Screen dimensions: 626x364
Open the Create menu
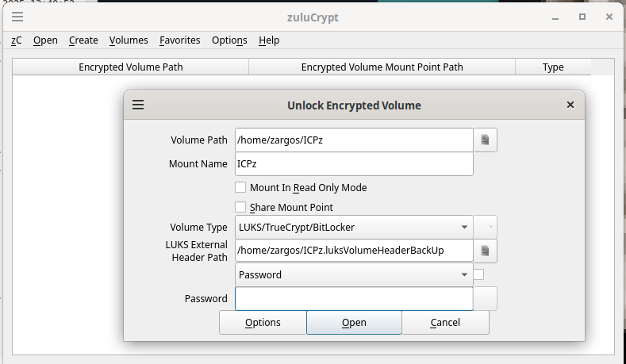tap(83, 40)
